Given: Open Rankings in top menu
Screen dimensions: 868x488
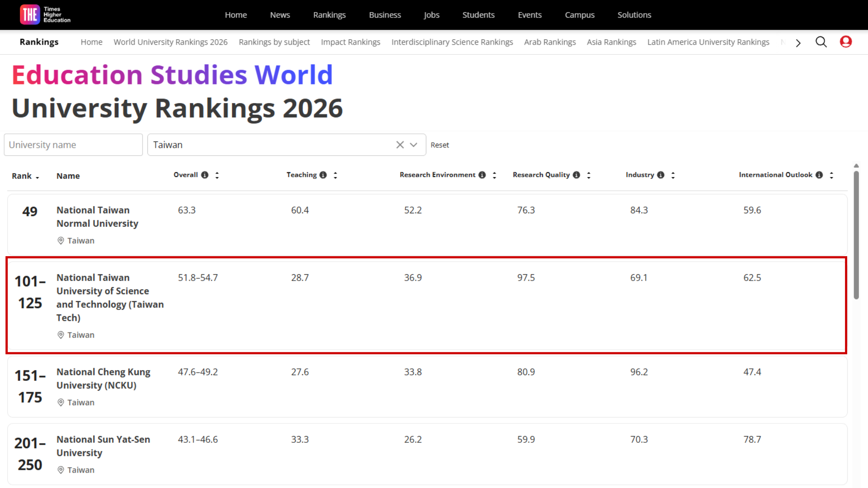Looking at the screenshot, I should [x=329, y=15].
